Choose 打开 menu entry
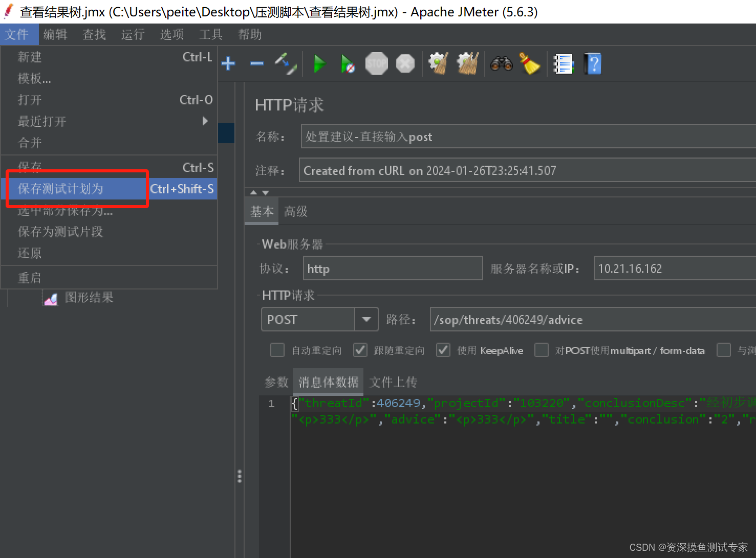This screenshot has width=756, height=558. (x=109, y=100)
